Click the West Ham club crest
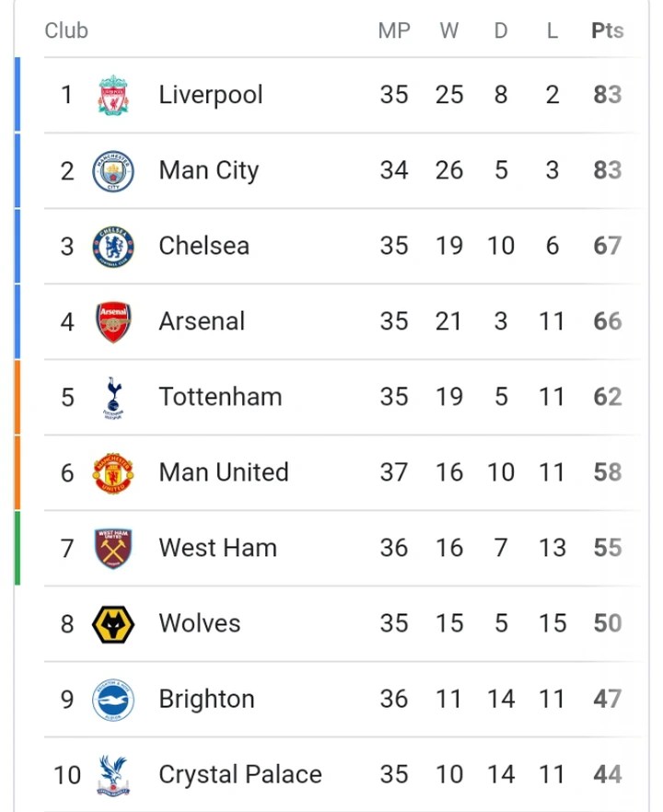663x812 pixels. [x=113, y=549]
